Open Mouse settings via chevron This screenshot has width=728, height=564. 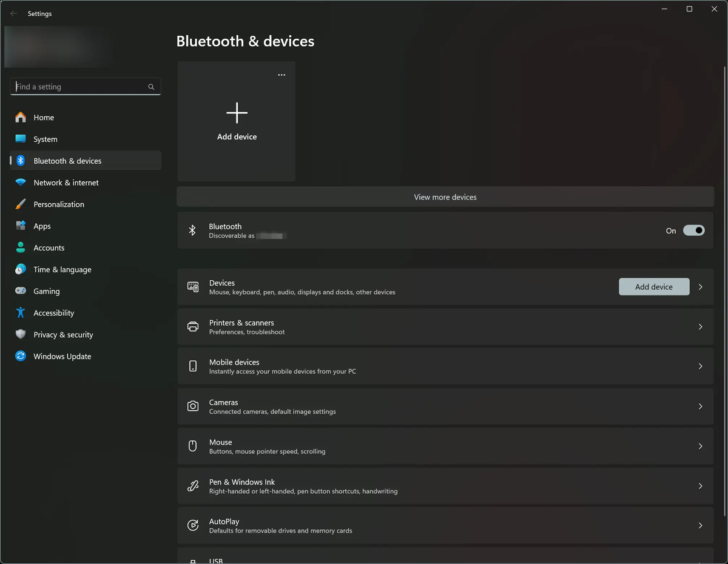click(x=701, y=446)
